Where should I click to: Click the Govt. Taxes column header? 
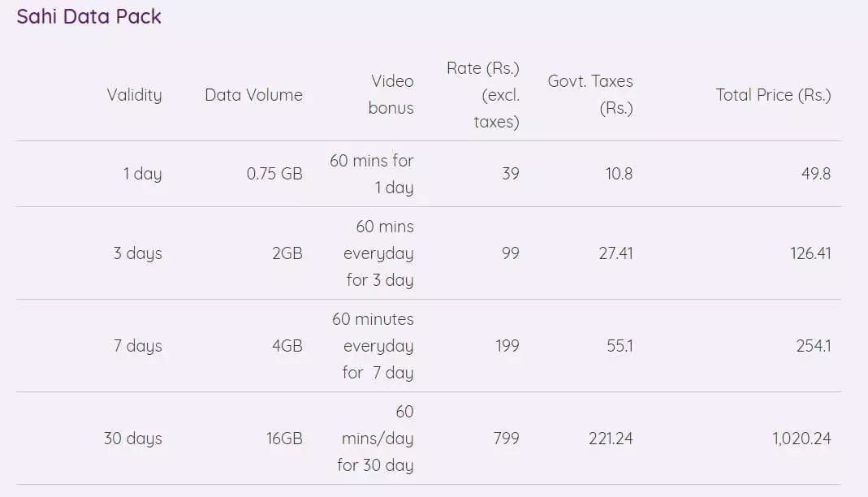tap(590, 94)
